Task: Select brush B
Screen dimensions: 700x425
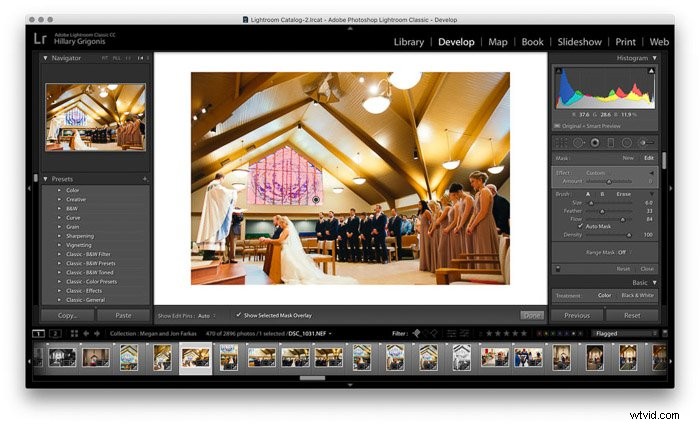Action: pos(602,194)
